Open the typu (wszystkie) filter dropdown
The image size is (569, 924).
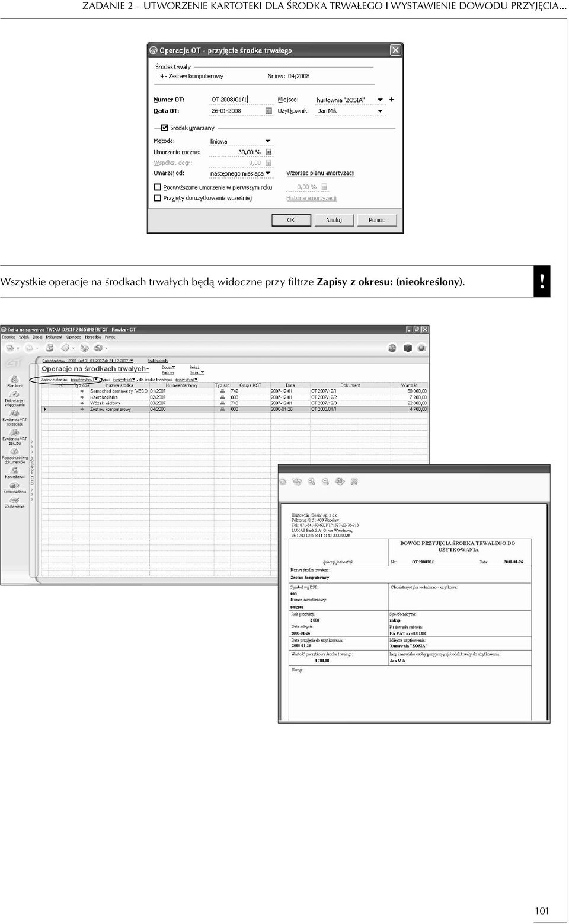click(x=124, y=380)
